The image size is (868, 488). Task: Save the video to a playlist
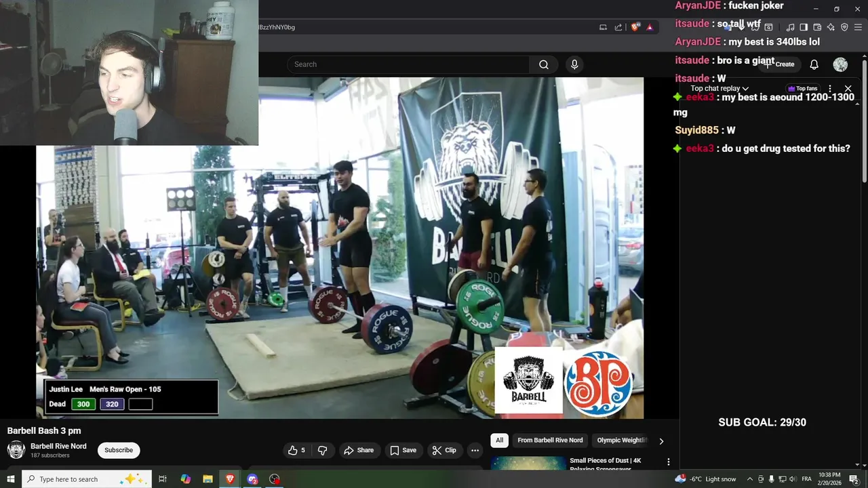point(403,450)
